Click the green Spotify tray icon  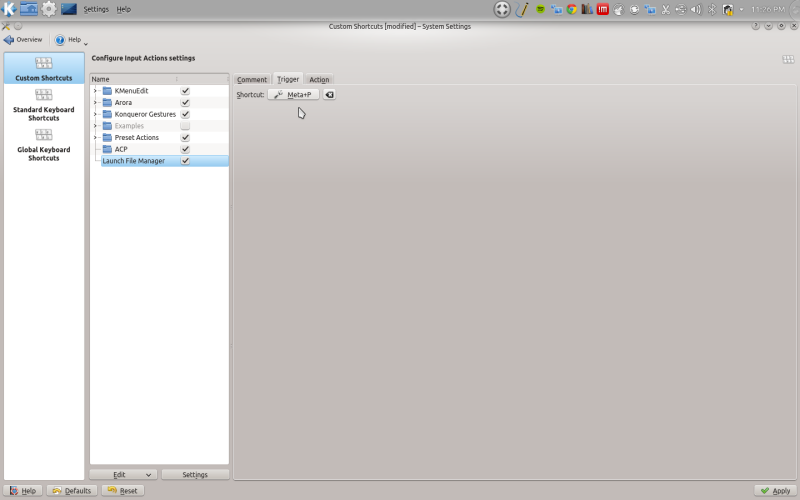pos(540,9)
